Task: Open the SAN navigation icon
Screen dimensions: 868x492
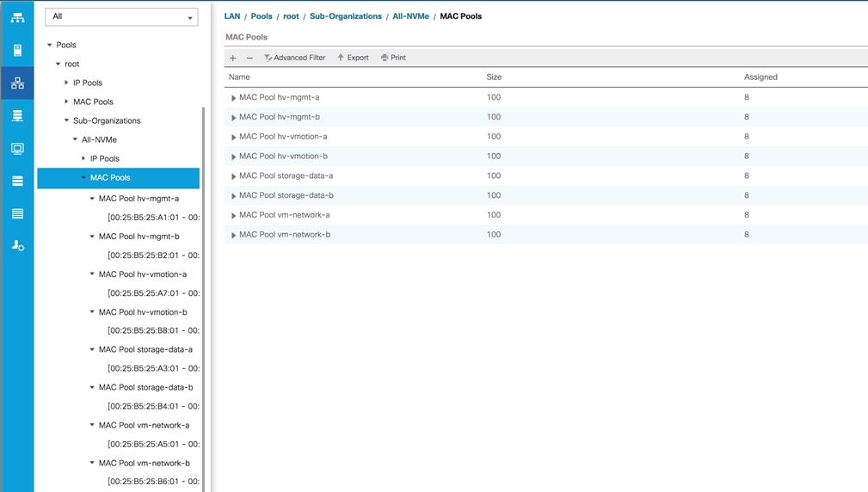Action: click(17, 115)
